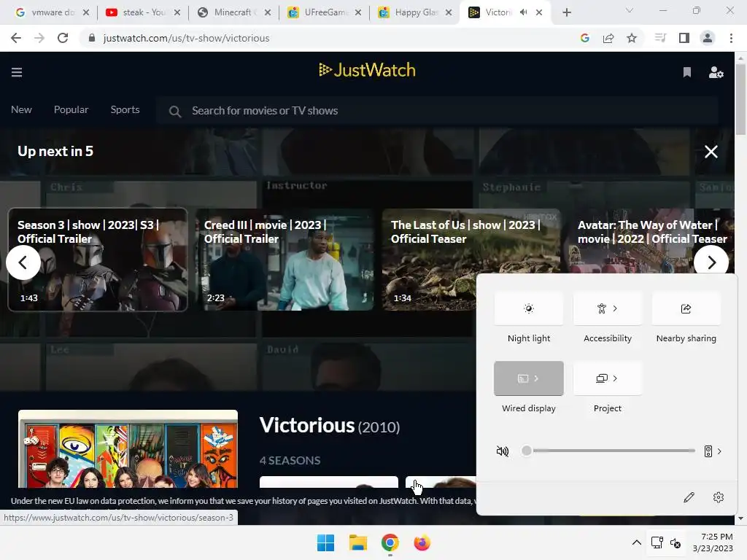Reload the current page
747x560 pixels.
pos(63,38)
